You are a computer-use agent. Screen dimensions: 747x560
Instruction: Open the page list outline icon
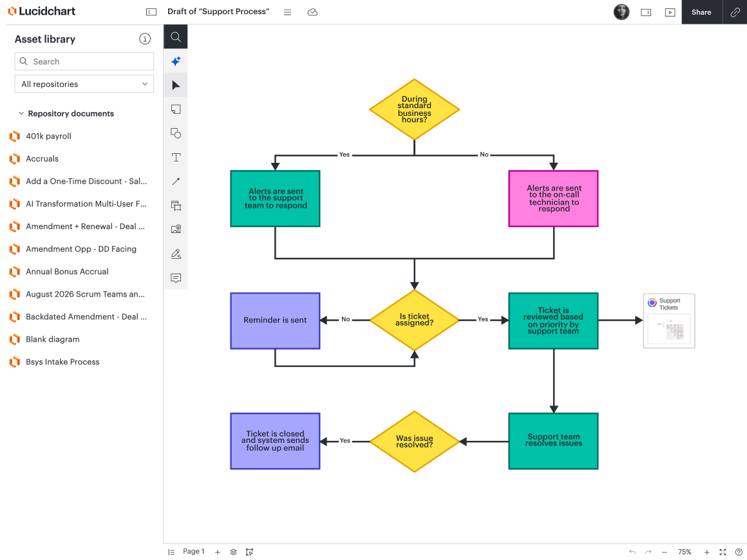click(171, 552)
